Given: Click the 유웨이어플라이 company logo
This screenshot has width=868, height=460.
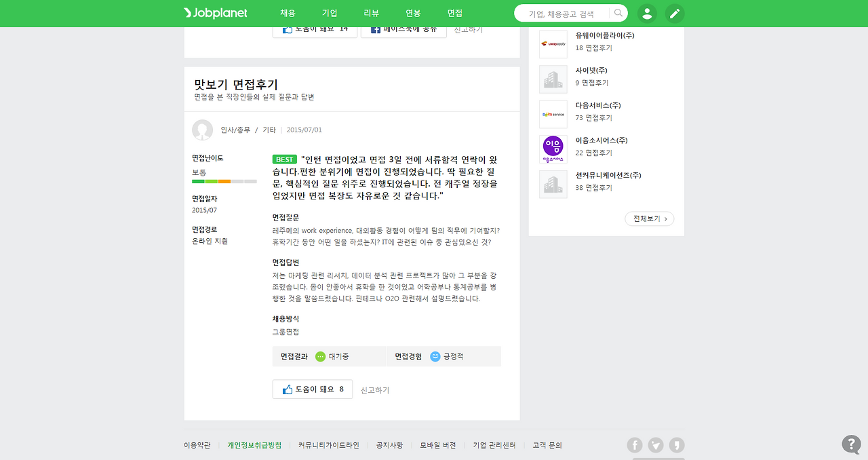Looking at the screenshot, I should tap(553, 43).
